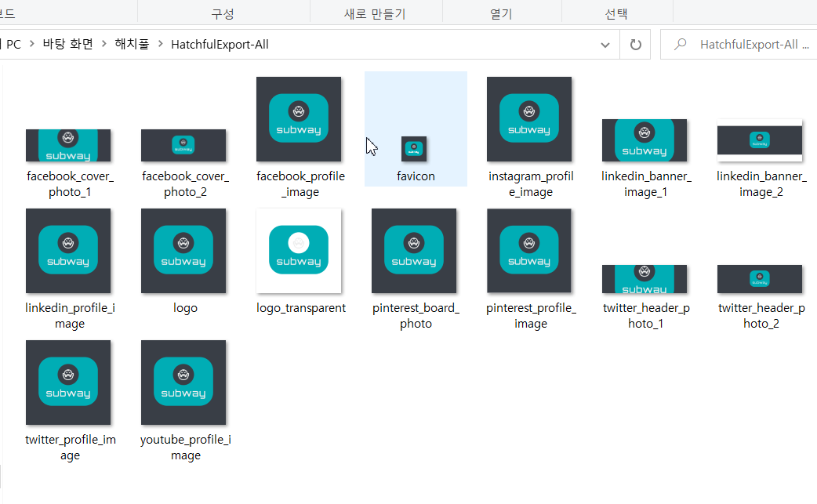Click the linkedin_profile_image thumbnail
Viewport: 817px width, 504px height.
(x=68, y=251)
